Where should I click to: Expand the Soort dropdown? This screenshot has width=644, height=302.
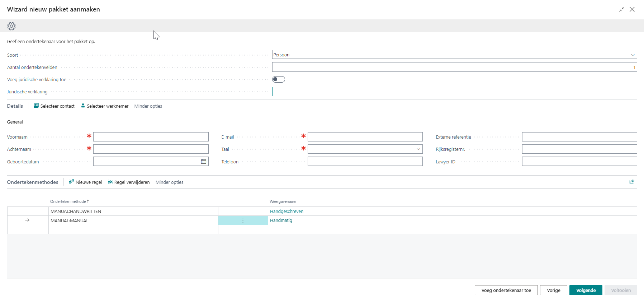point(633,55)
